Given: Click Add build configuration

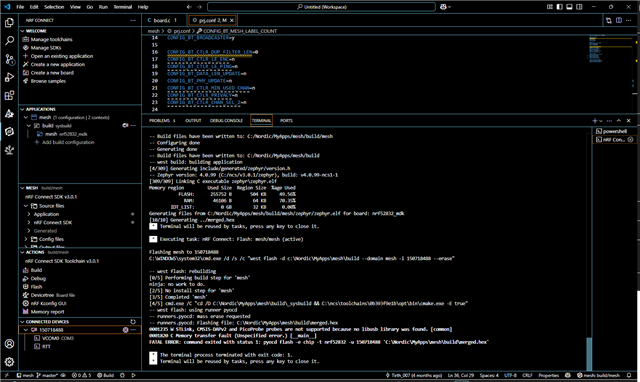Looking at the screenshot, I should click(x=68, y=142).
